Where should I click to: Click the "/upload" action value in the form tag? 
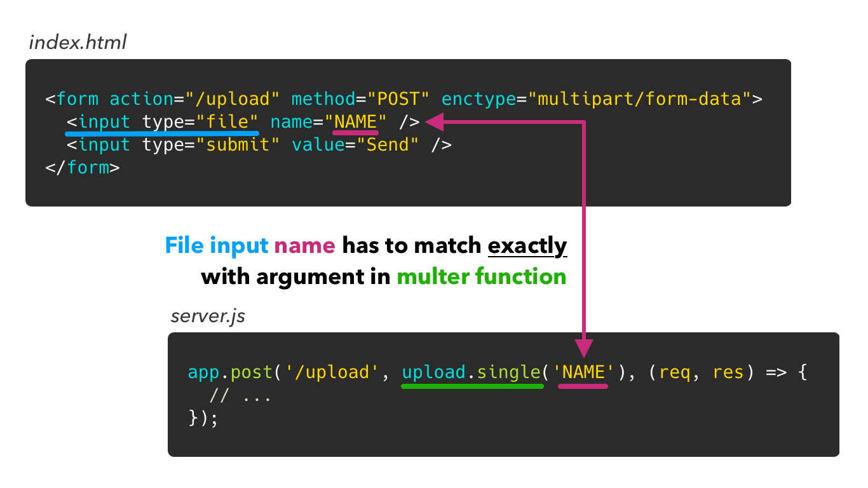(233, 100)
